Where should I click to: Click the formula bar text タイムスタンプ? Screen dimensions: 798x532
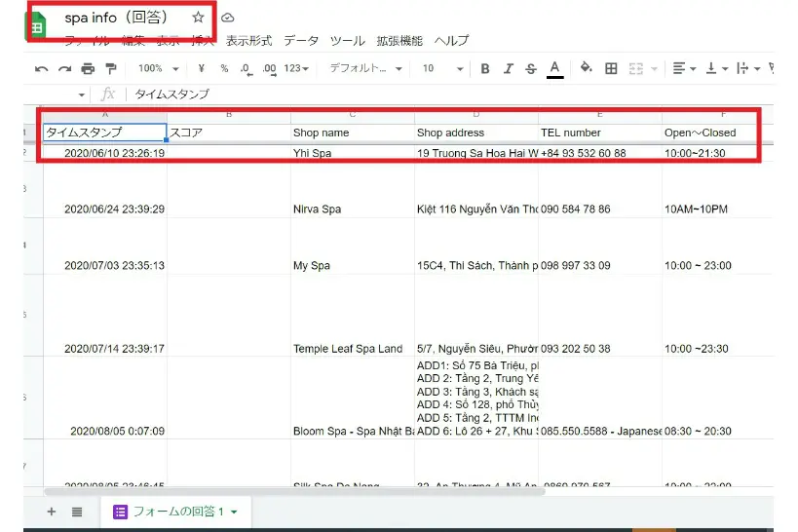tap(172, 95)
